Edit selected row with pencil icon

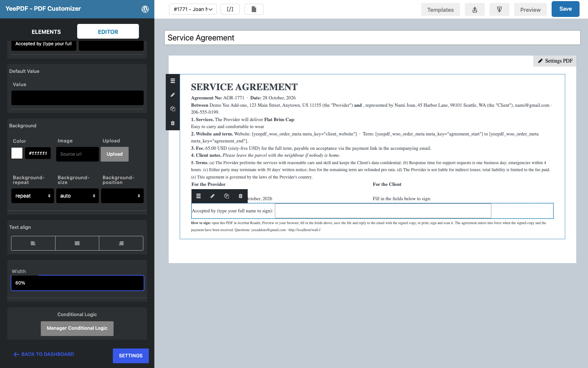pyautogui.click(x=212, y=196)
